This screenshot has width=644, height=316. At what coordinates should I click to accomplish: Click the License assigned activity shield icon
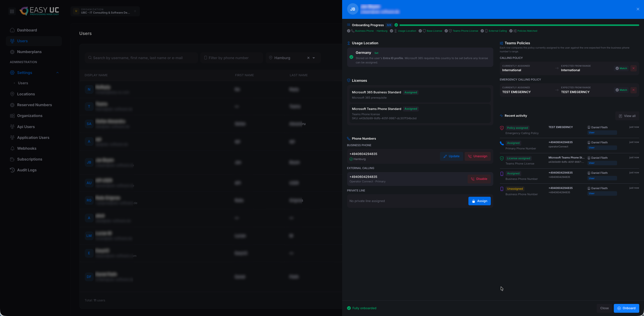(502, 159)
